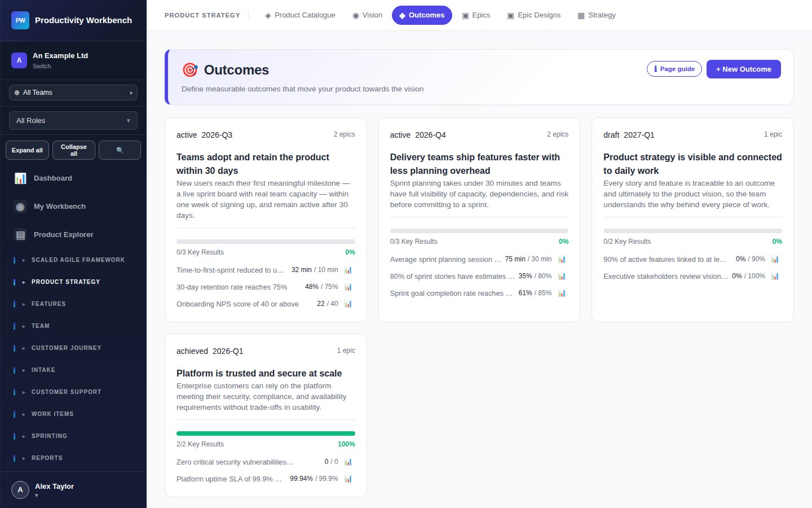Open chart for Sprint goal completion rate
The width and height of the screenshot is (812, 508).
562,293
